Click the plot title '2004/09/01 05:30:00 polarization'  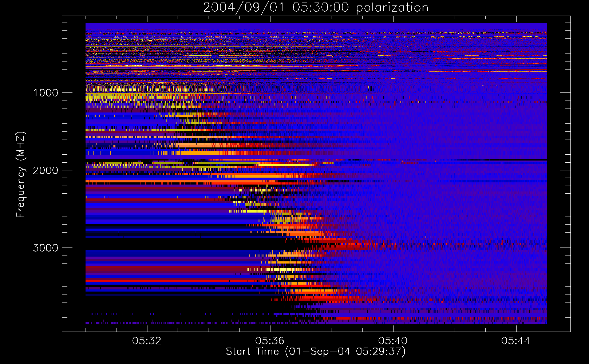point(316,8)
